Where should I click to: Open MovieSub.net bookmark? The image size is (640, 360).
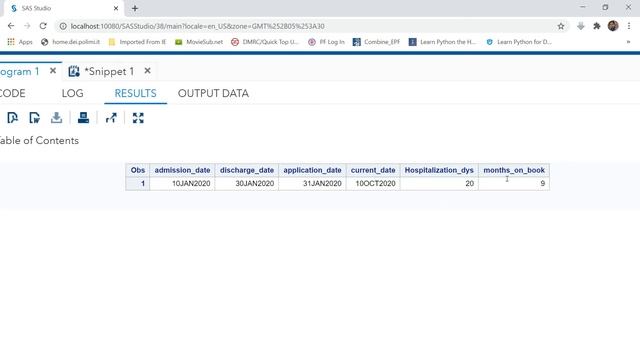click(x=199, y=42)
